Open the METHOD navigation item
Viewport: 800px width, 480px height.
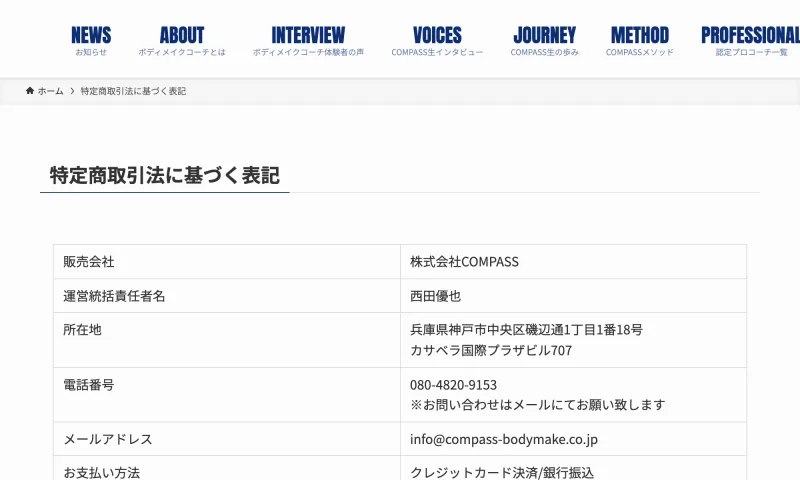[x=640, y=41]
